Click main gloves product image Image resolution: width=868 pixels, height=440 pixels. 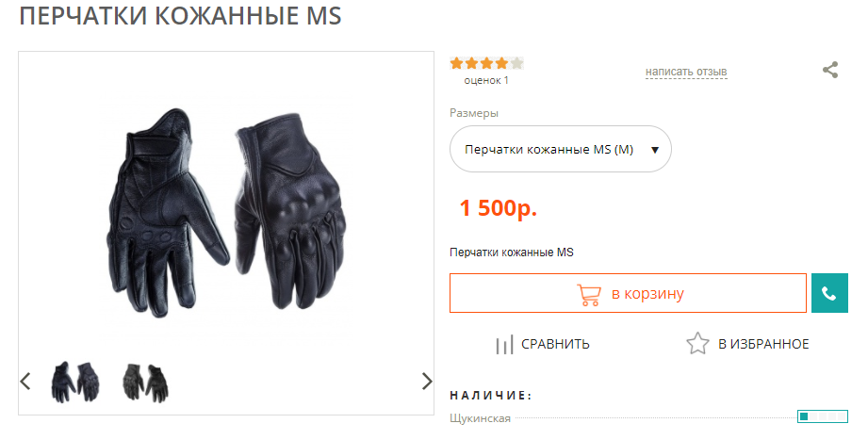click(x=226, y=212)
